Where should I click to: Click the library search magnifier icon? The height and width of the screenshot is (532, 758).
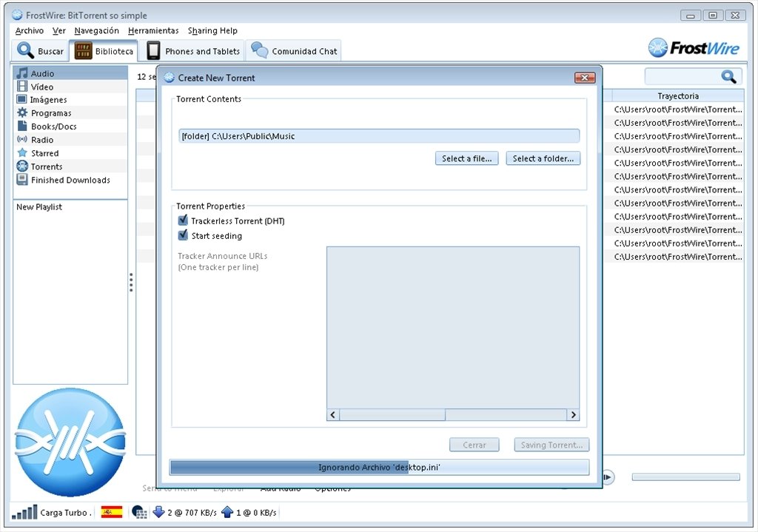728,76
